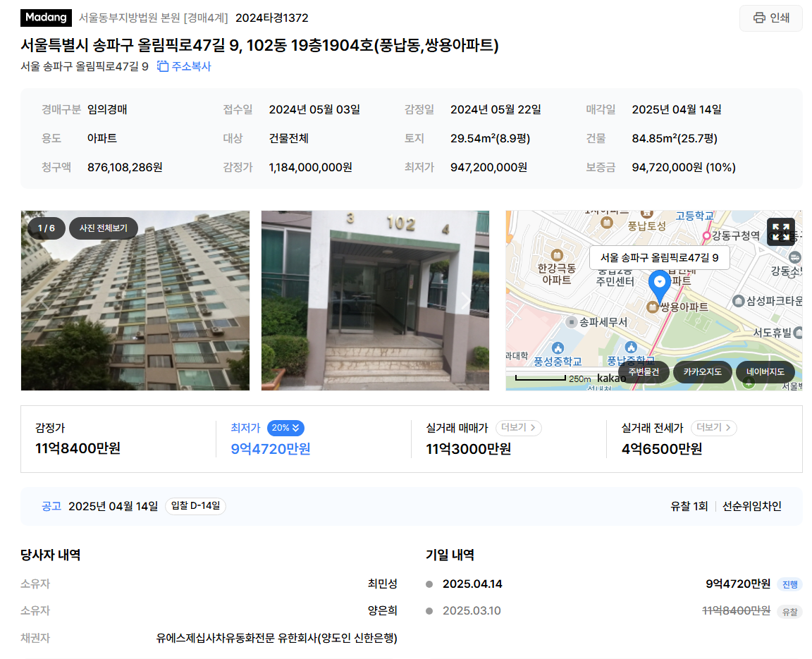
Task: Click the 건물 area 84.85m²(25.7평)
Action: [675, 138]
